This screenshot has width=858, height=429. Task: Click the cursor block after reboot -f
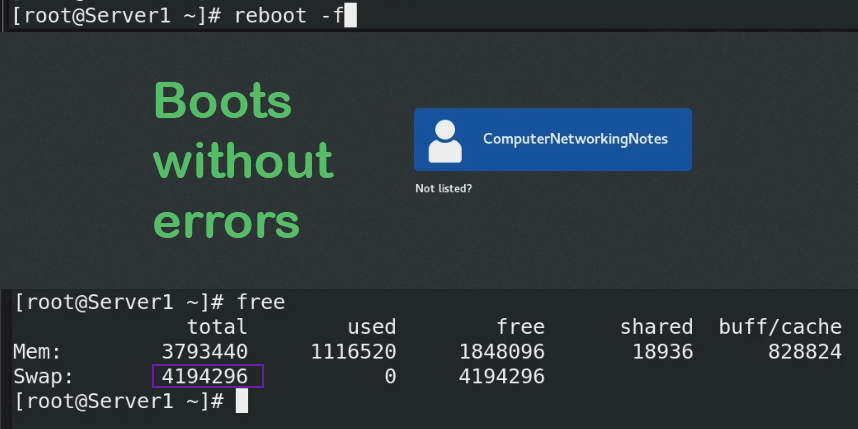coord(350,15)
